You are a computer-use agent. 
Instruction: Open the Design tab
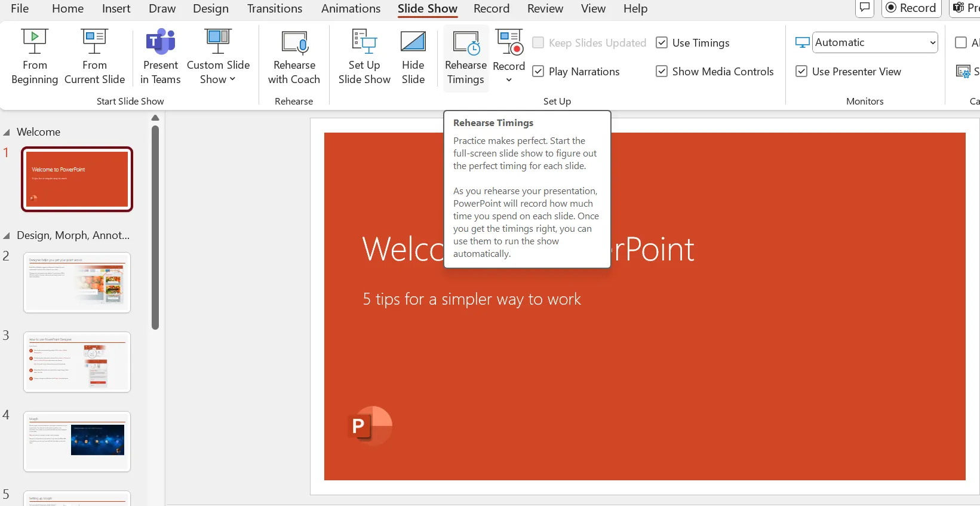click(x=210, y=8)
